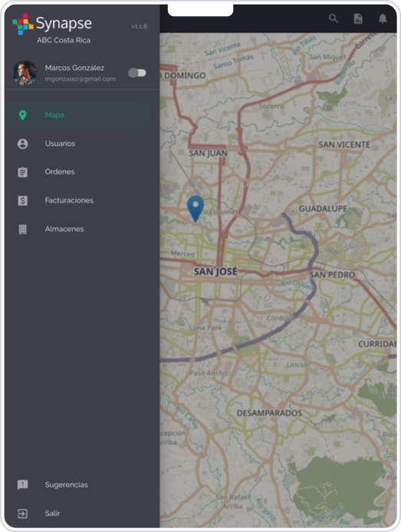Open the search magnifier icon
This screenshot has width=401, height=532.
tap(334, 18)
